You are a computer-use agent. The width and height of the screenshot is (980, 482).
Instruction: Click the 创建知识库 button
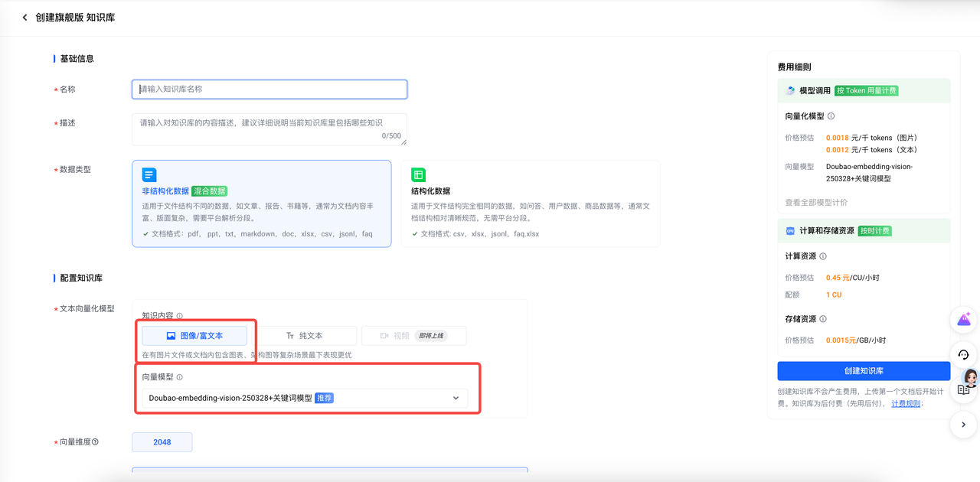[x=864, y=371]
